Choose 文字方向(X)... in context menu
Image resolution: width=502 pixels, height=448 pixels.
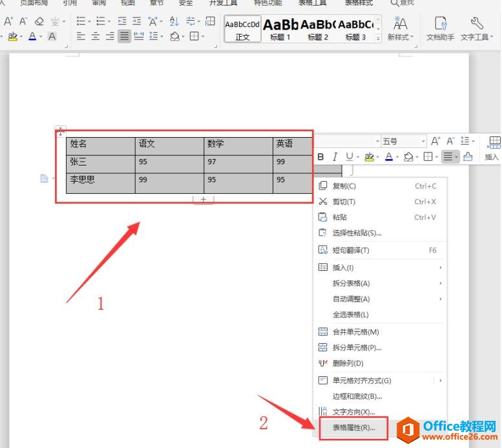tap(380, 412)
